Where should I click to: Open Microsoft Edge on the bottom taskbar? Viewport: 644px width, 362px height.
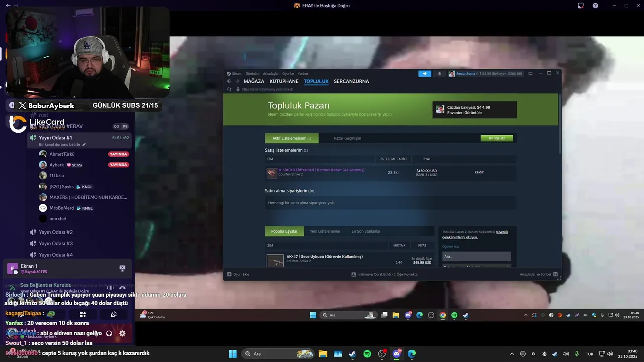point(412,354)
